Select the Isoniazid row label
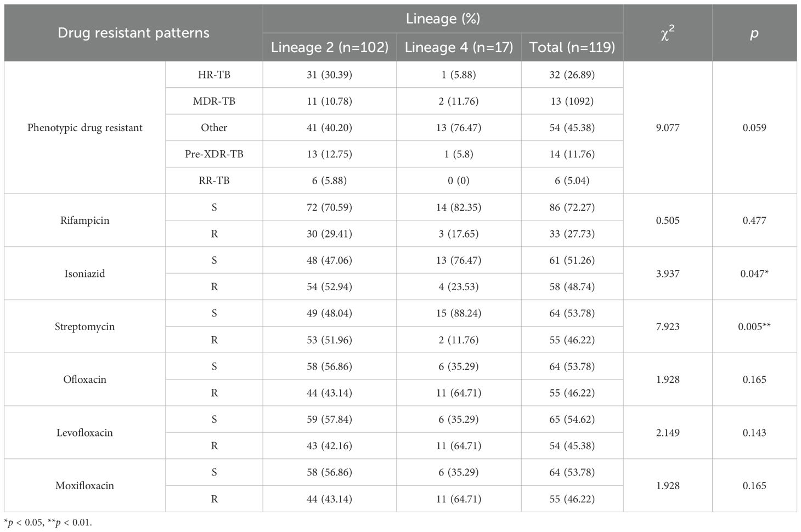 click(85, 274)
